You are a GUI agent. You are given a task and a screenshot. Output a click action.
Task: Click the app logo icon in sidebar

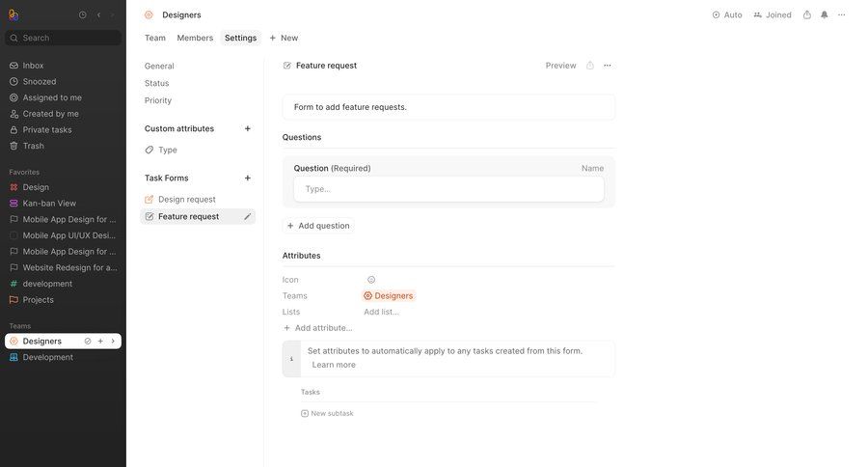click(14, 15)
